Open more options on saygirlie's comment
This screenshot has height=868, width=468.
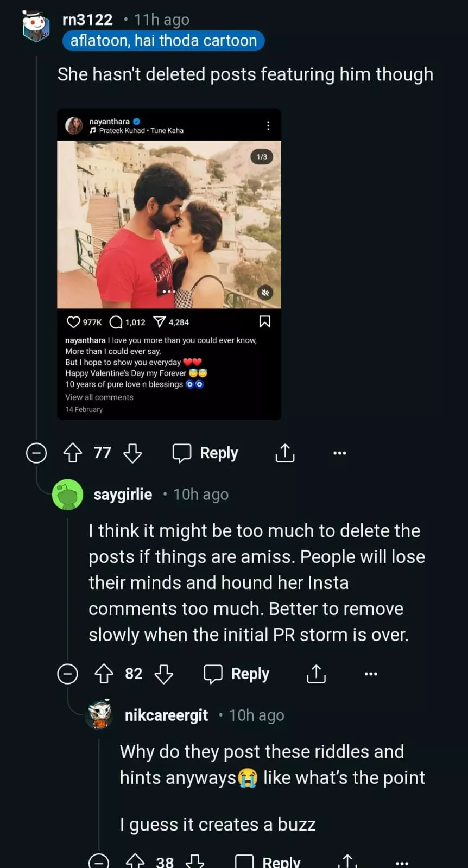tap(371, 674)
